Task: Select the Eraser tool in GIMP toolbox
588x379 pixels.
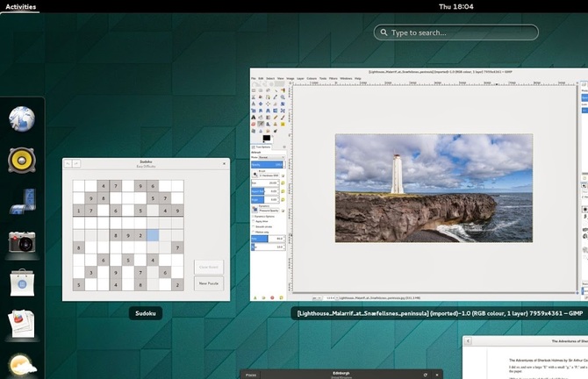Action: point(254,124)
